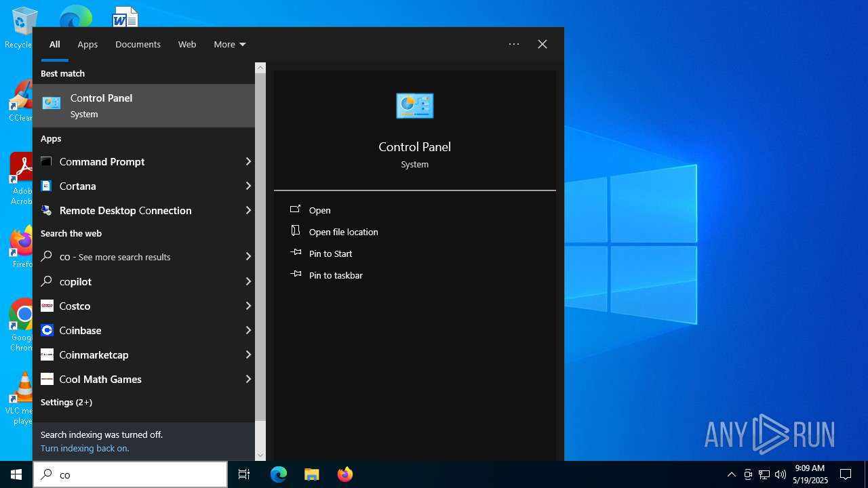
Task: Choose Open file location
Action: pos(343,232)
